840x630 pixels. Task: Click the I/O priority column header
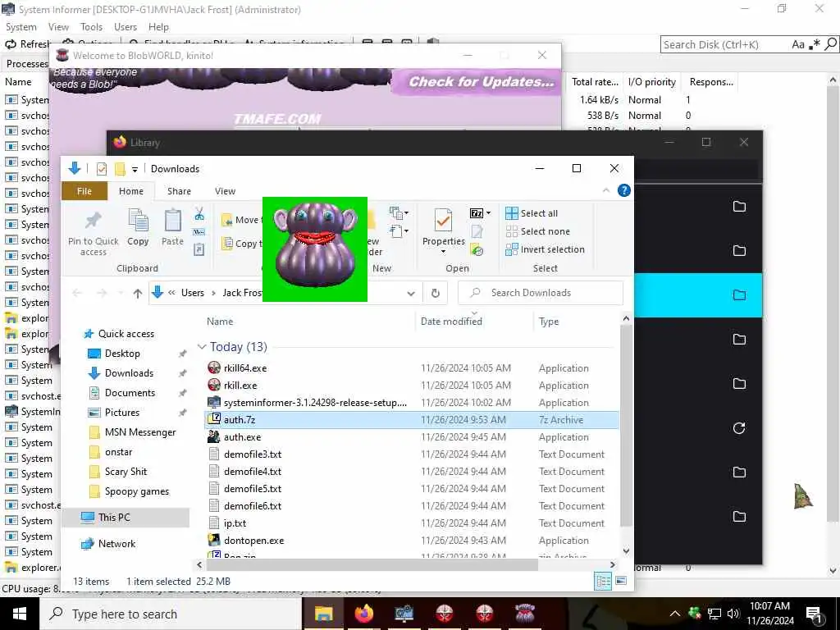(x=651, y=82)
